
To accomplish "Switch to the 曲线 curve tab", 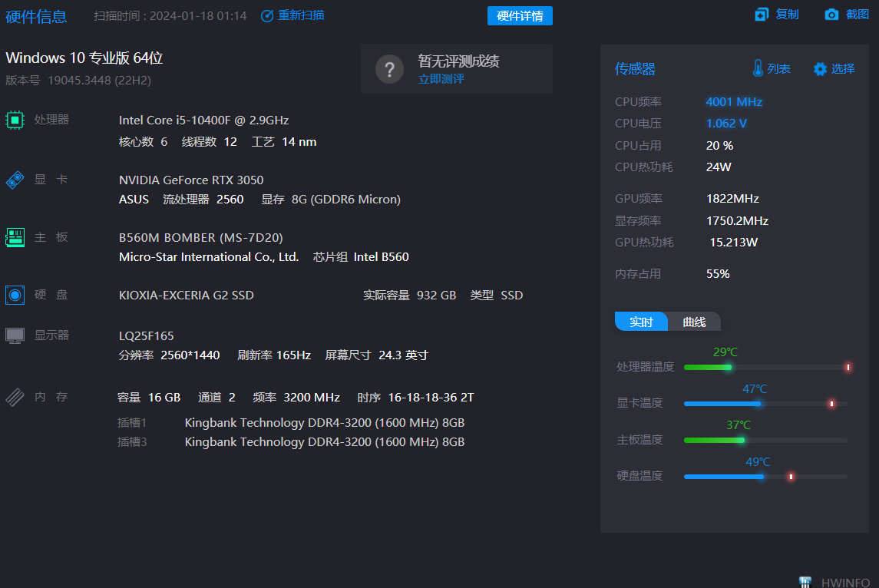I will 694,322.
